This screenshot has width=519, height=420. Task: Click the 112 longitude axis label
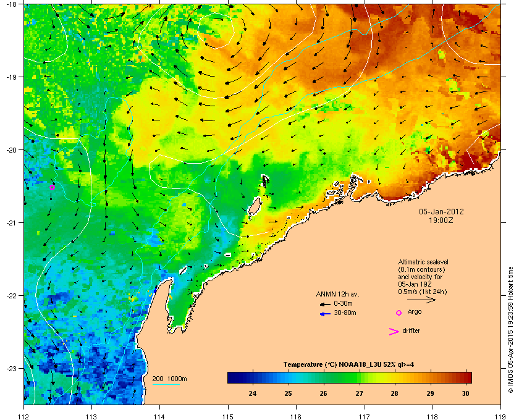tap(24, 416)
